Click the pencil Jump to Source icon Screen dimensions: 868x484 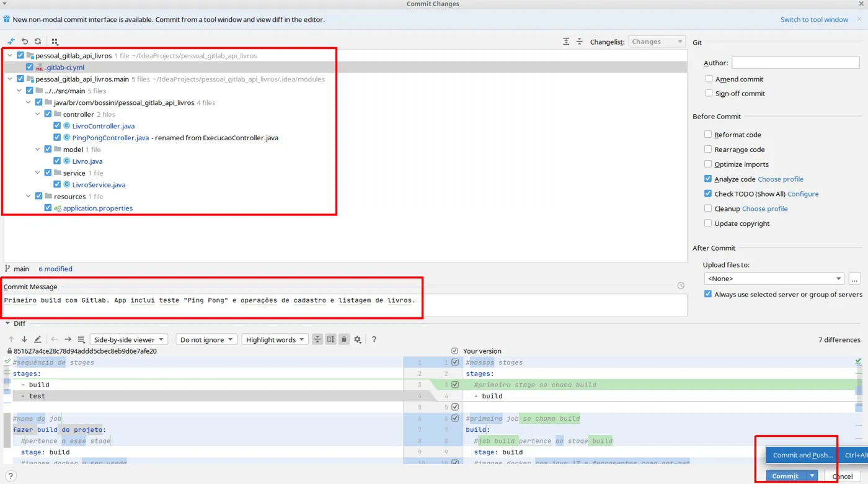(38, 339)
